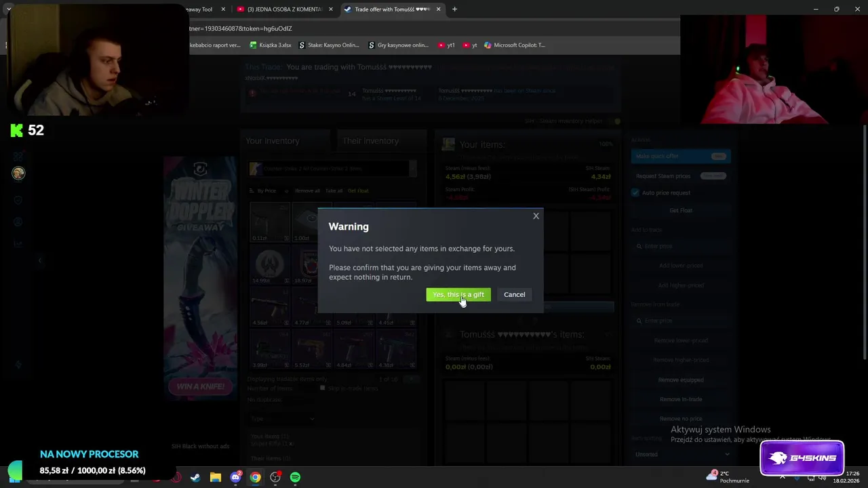Open the Counter-Strike 2 game selector dropdown
The width and height of the screenshot is (868, 488).
pyautogui.click(x=332, y=169)
